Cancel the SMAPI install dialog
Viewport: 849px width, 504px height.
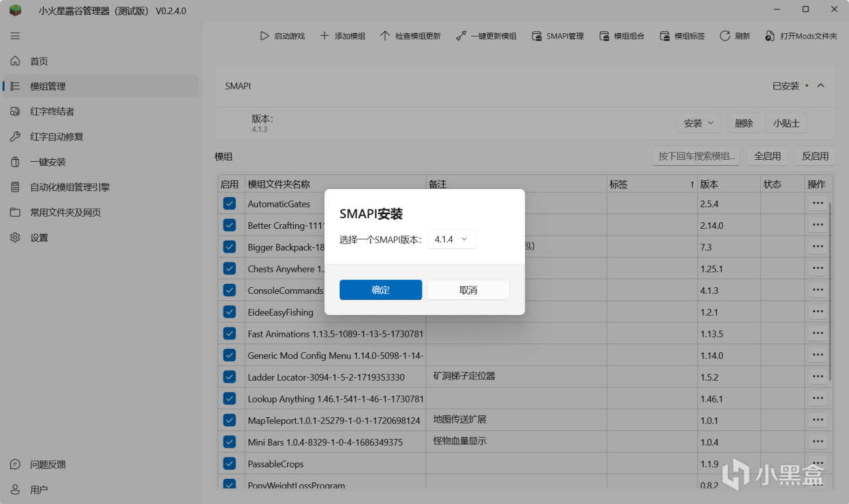(468, 290)
